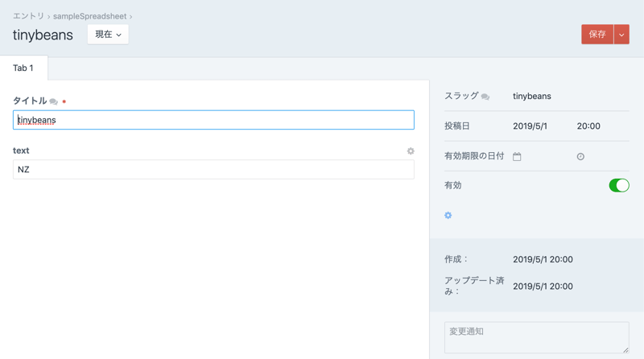Click into the text field containing NZ
The width and height of the screenshot is (644, 359).
tap(213, 169)
